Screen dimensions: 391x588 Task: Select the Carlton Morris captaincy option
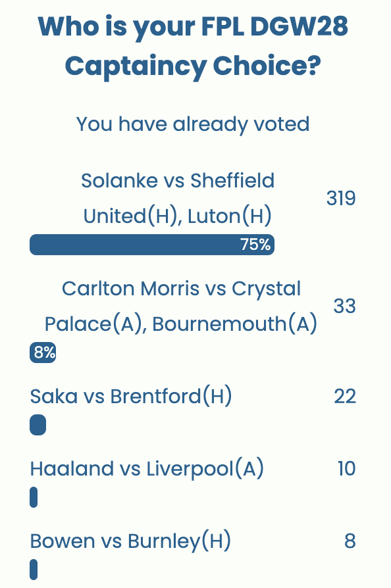coord(181,306)
